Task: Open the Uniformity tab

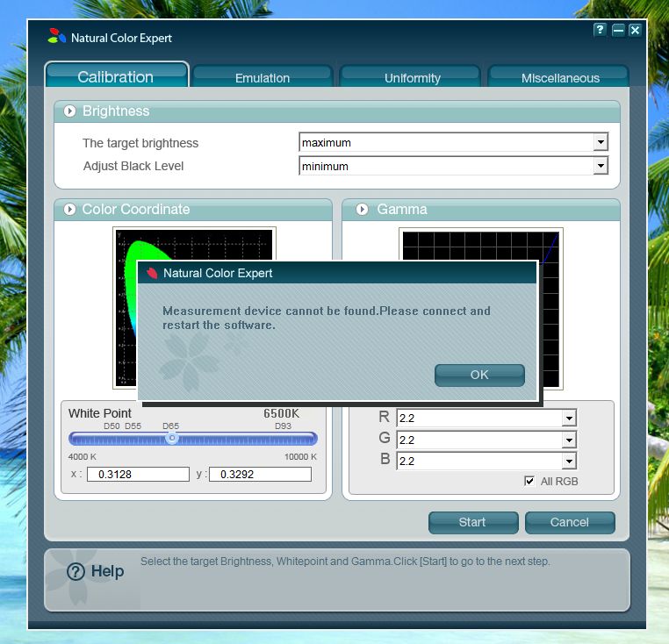Action: (411, 77)
